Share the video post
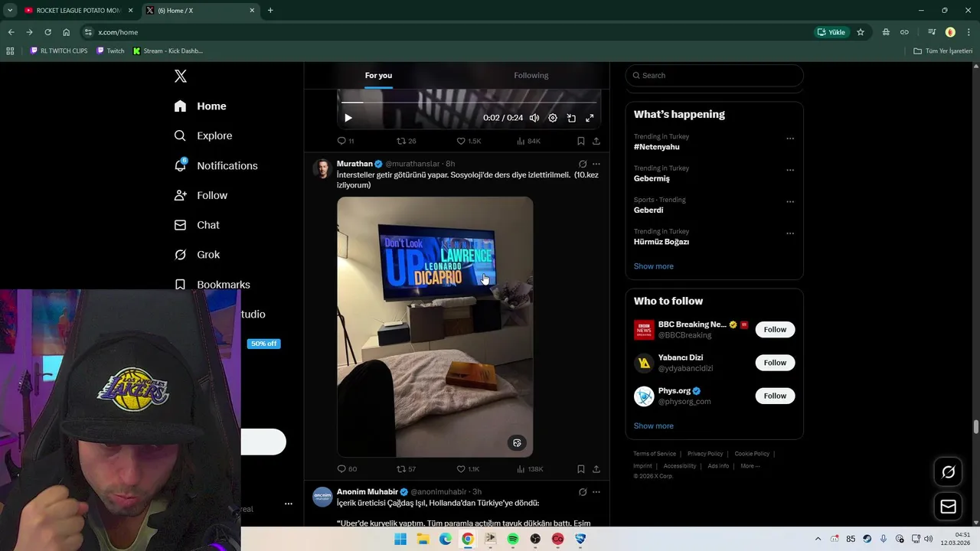This screenshot has height=551, width=980. click(596, 141)
